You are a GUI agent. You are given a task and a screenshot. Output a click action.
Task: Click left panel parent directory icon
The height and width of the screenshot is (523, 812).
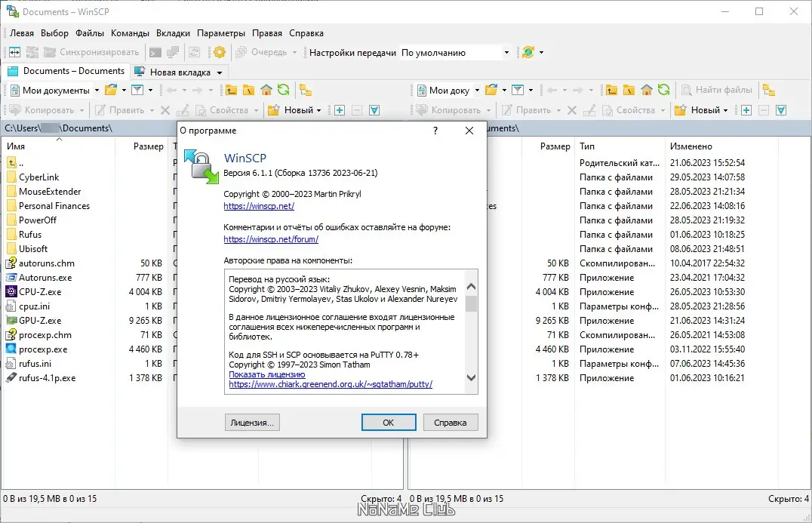(231, 91)
